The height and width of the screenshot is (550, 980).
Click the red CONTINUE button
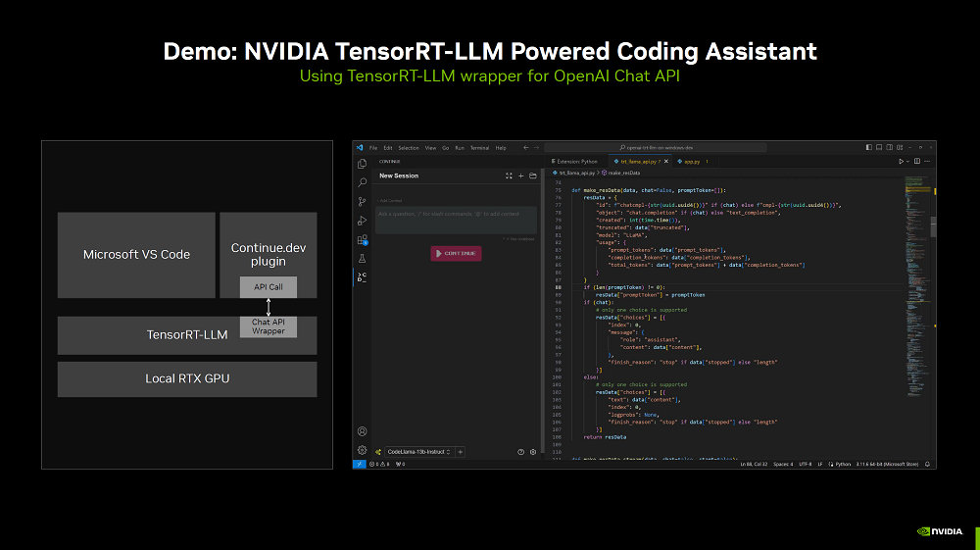tap(456, 253)
